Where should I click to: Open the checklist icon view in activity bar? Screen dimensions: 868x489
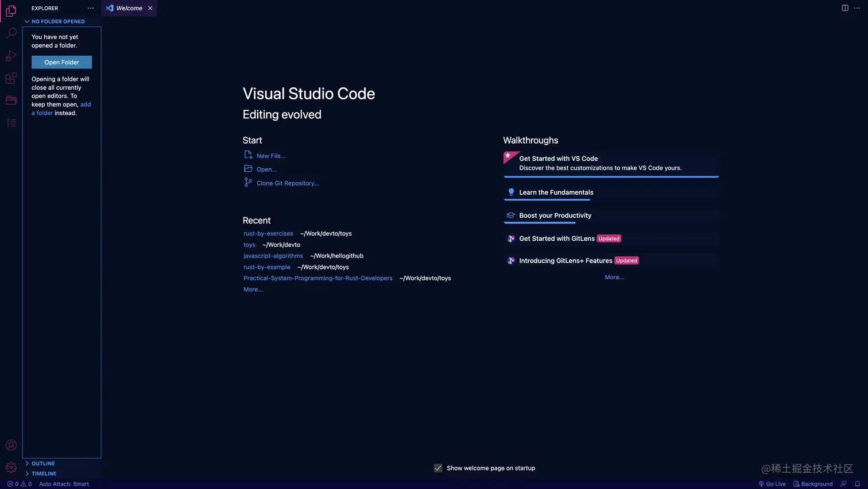tap(11, 123)
